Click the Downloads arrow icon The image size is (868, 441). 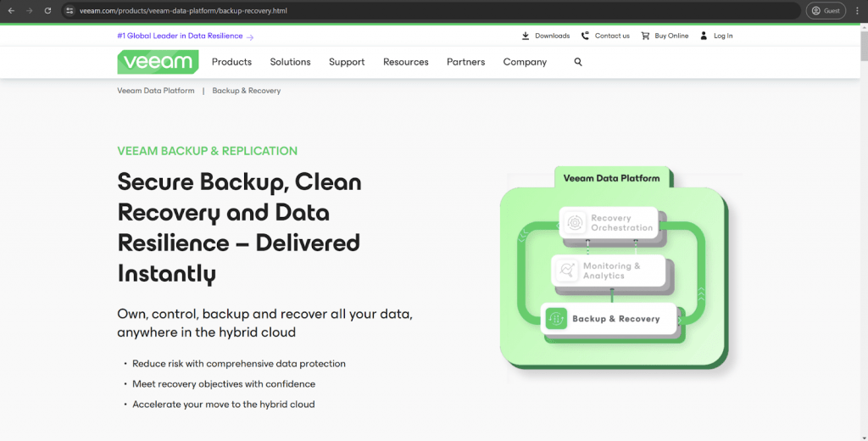526,36
